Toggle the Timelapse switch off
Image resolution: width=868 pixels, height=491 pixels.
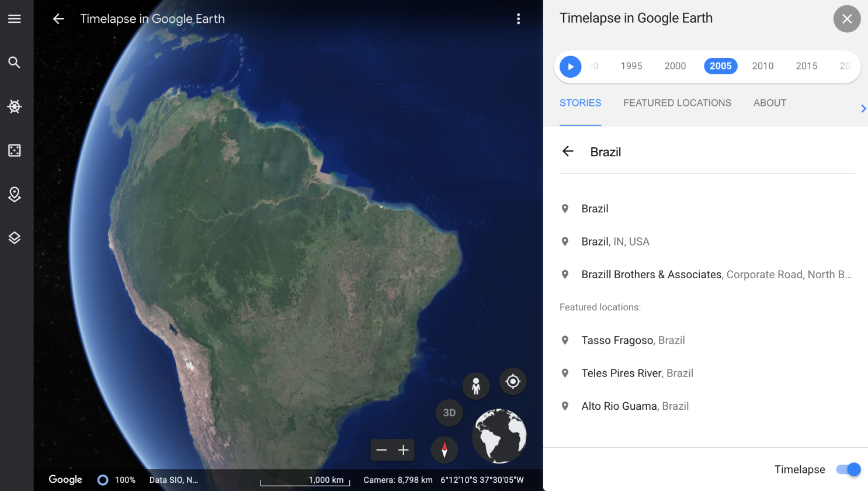pos(848,469)
